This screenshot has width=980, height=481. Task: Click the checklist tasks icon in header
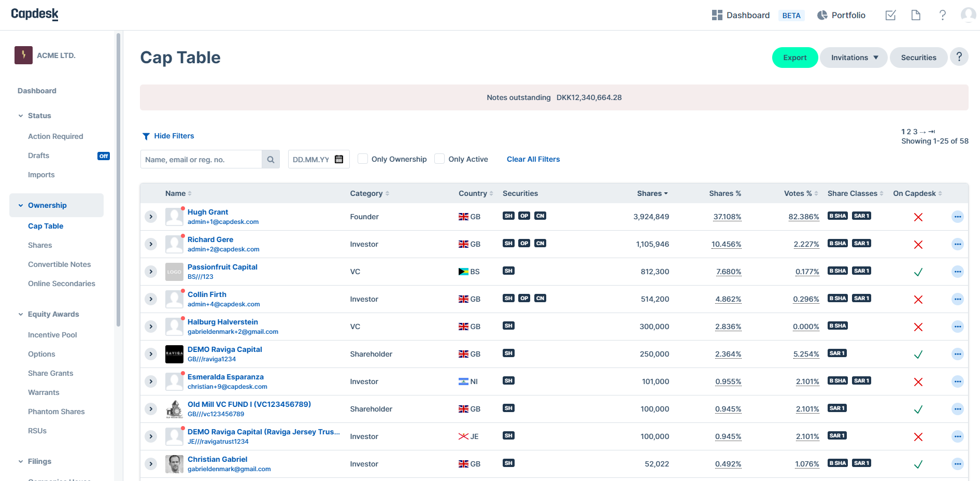pos(890,16)
